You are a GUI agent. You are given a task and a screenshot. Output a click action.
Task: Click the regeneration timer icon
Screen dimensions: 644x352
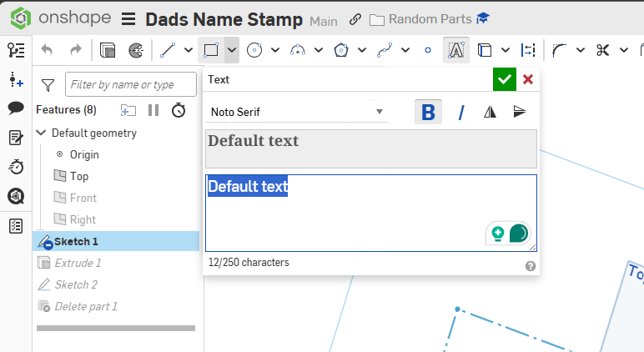(x=179, y=110)
